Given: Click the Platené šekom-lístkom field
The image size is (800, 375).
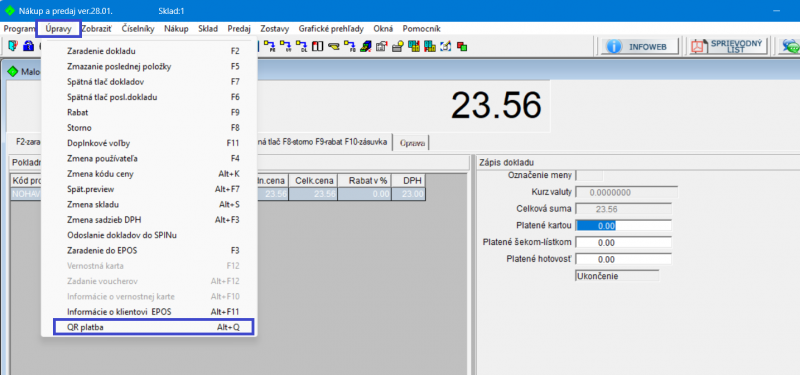Looking at the screenshot, I should coord(623,243).
